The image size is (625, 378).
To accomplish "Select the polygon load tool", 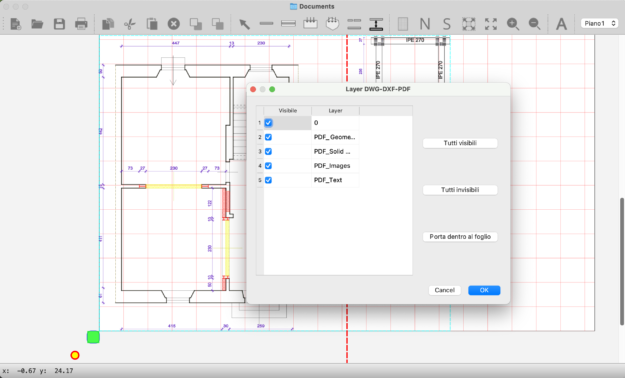I will click(332, 24).
